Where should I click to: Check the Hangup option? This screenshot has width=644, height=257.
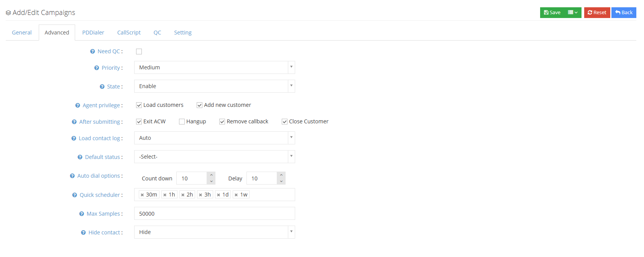(x=182, y=121)
